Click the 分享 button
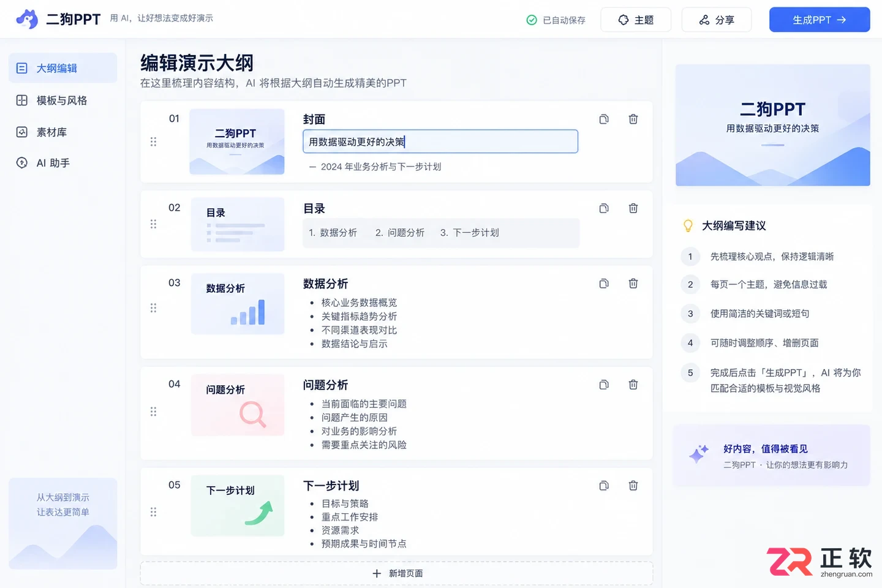The image size is (882, 588). [x=717, y=20]
